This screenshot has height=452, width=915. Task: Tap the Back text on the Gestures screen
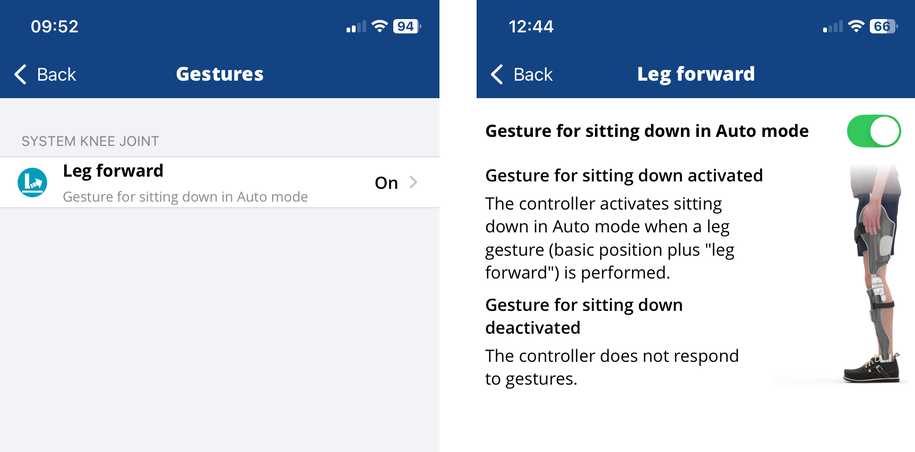pyautogui.click(x=56, y=74)
